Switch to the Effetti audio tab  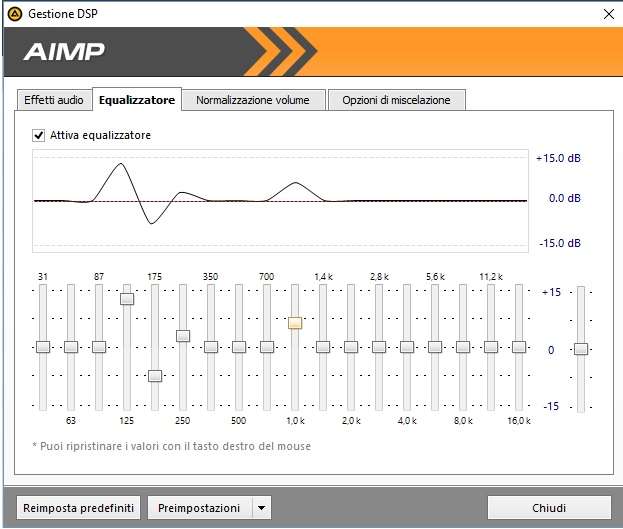pyautogui.click(x=54, y=100)
